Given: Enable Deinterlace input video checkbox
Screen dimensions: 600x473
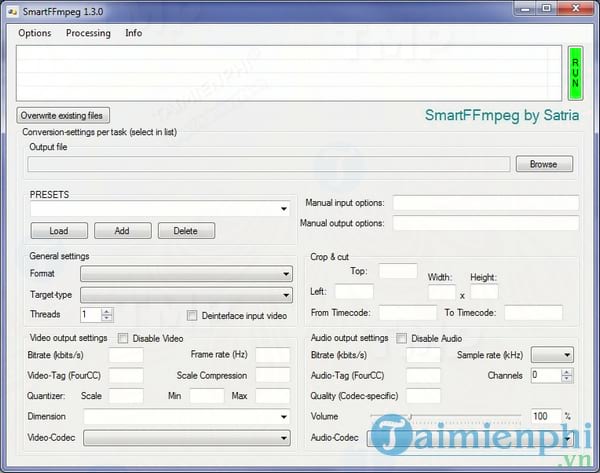Looking at the screenshot, I should click(192, 316).
